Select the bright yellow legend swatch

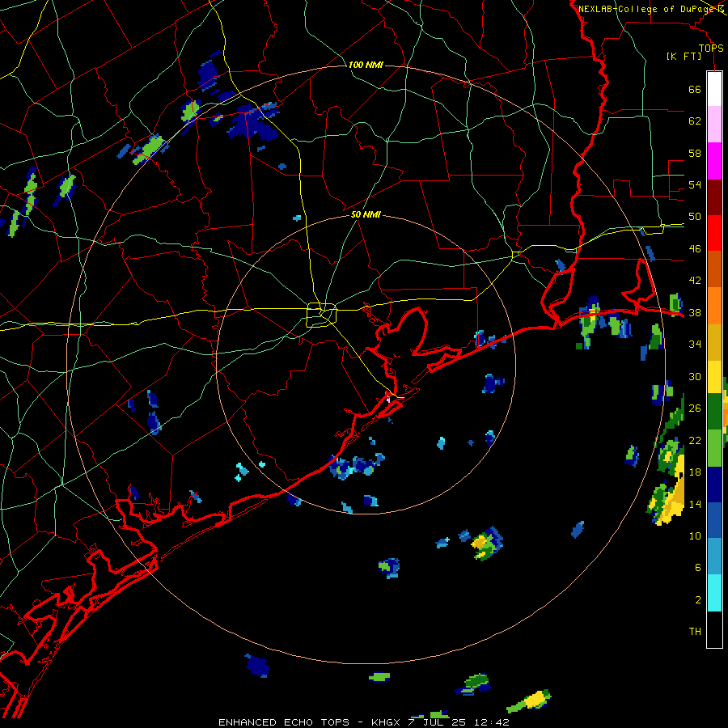(x=714, y=377)
